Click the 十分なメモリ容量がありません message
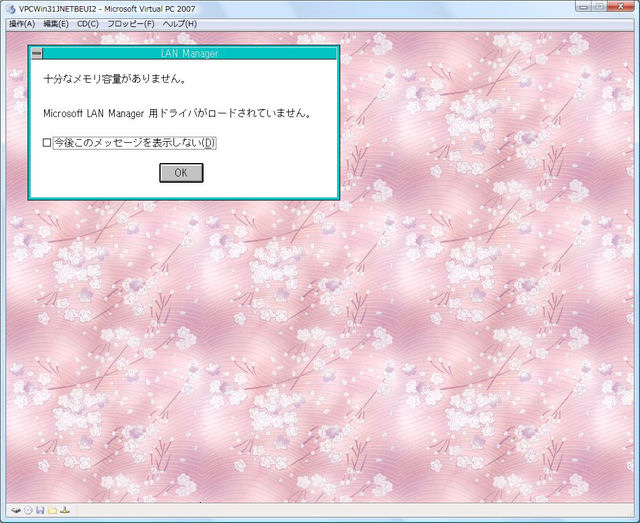Screen dimensions: 640x523 [x=115, y=79]
